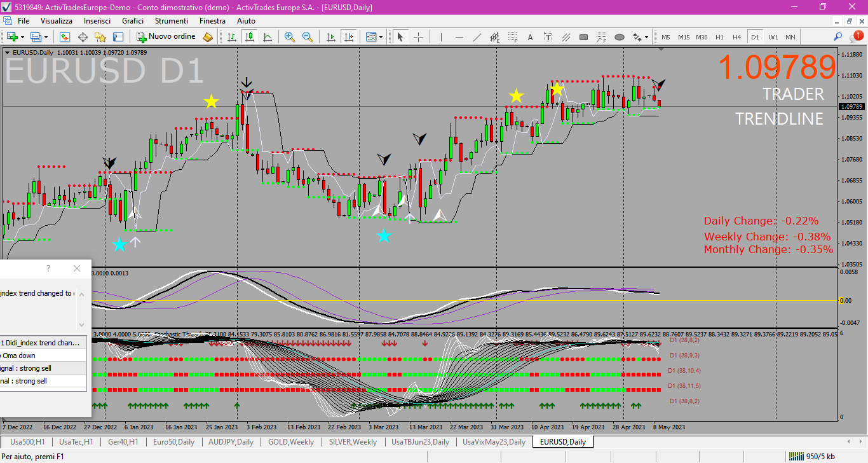
Task: Switch to W1 timeframe
Action: [x=773, y=37]
